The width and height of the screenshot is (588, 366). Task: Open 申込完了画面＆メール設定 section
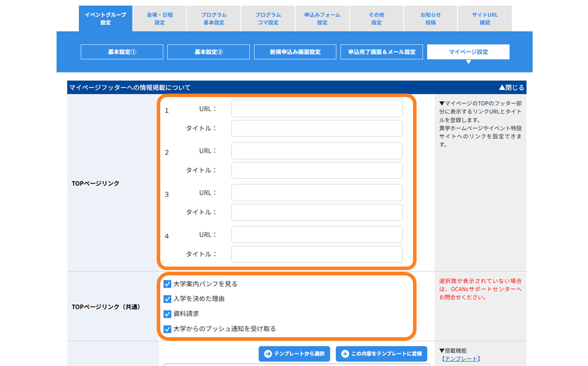(x=382, y=52)
